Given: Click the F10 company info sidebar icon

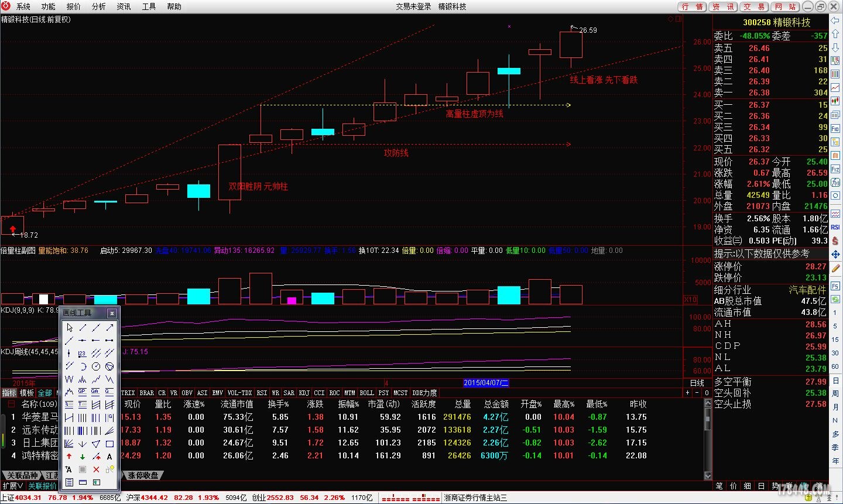Looking at the screenshot, I should pos(835,129).
